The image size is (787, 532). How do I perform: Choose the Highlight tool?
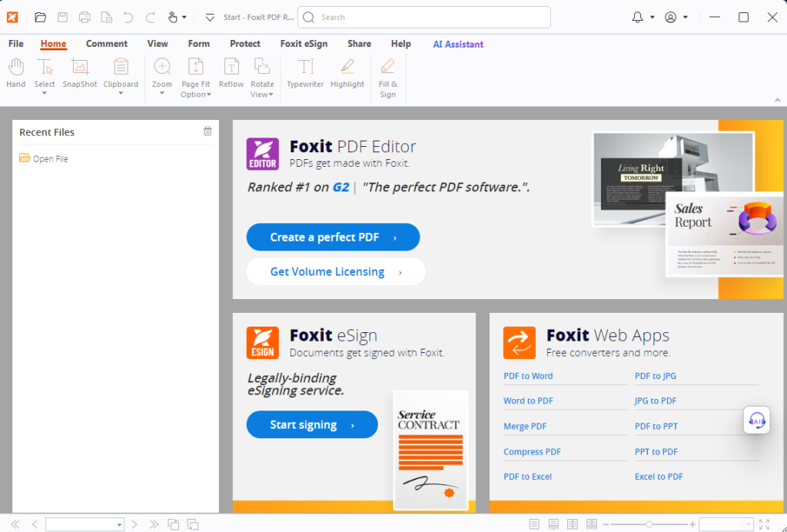[347, 73]
